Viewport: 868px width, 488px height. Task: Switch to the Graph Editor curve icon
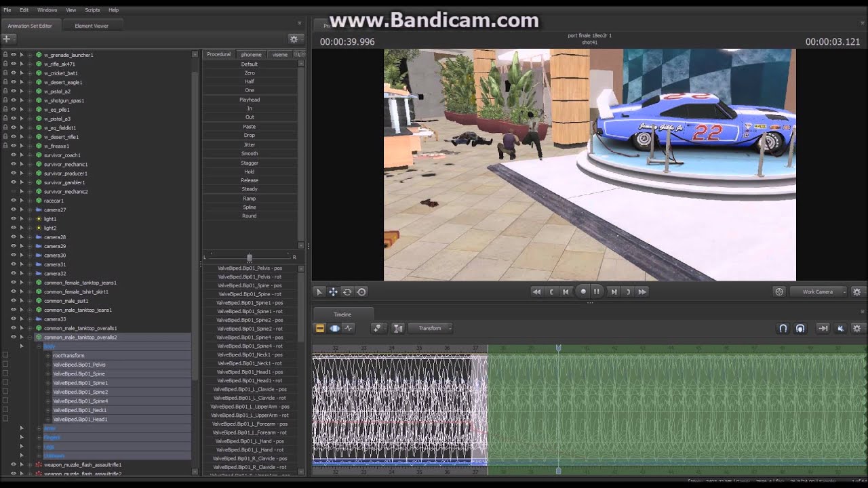[349, 328]
